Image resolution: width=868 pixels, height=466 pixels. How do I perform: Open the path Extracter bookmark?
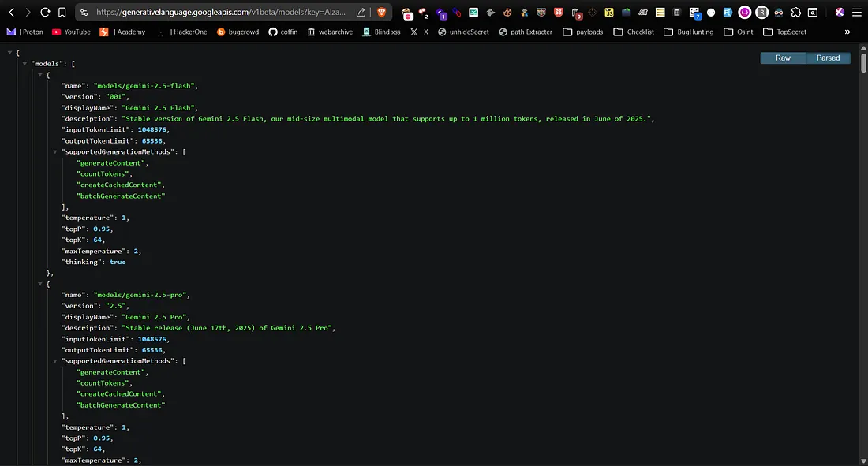526,32
